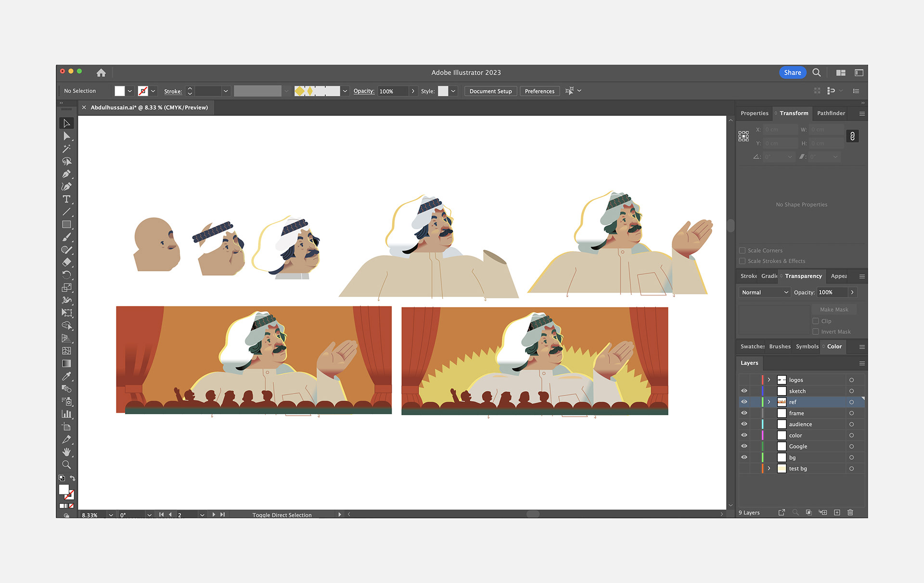The width and height of the screenshot is (924, 583).
Task: Click the Stroke label link
Action: (173, 91)
